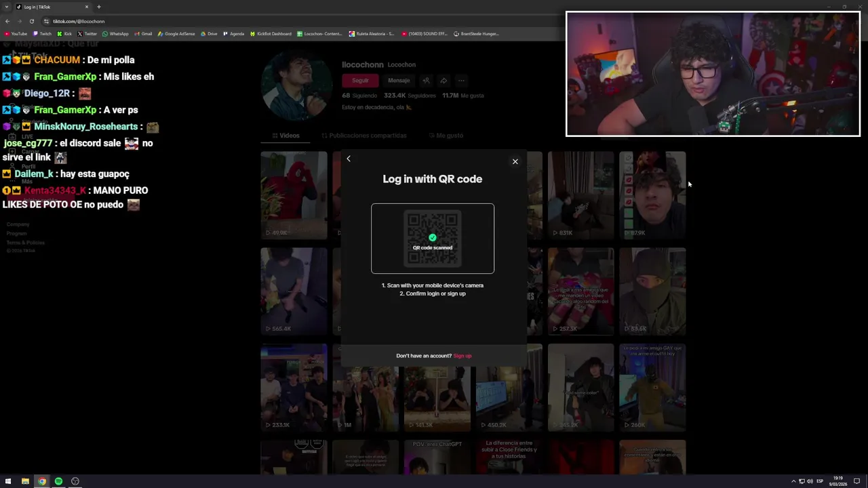
Task: Go back in the browser
Action: click(7, 21)
